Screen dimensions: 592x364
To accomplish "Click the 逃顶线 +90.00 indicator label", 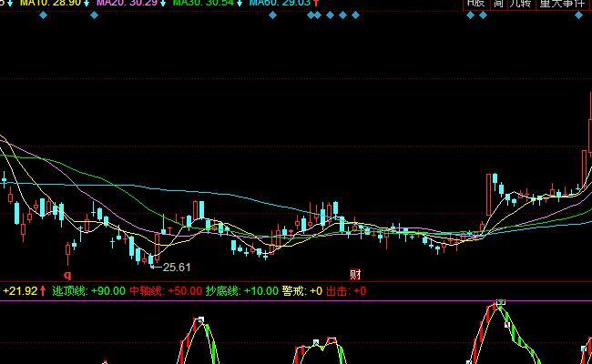I will pyautogui.click(x=88, y=291).
